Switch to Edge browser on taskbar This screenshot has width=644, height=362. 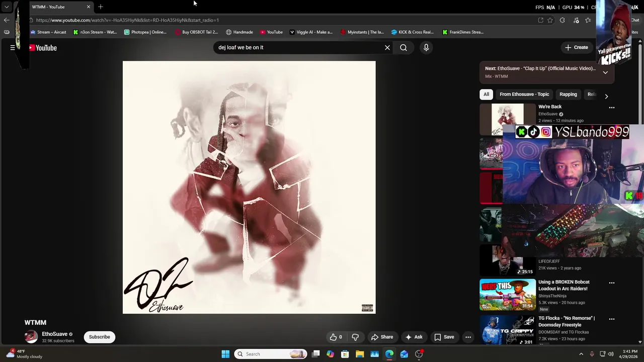[x=389, y=354]
